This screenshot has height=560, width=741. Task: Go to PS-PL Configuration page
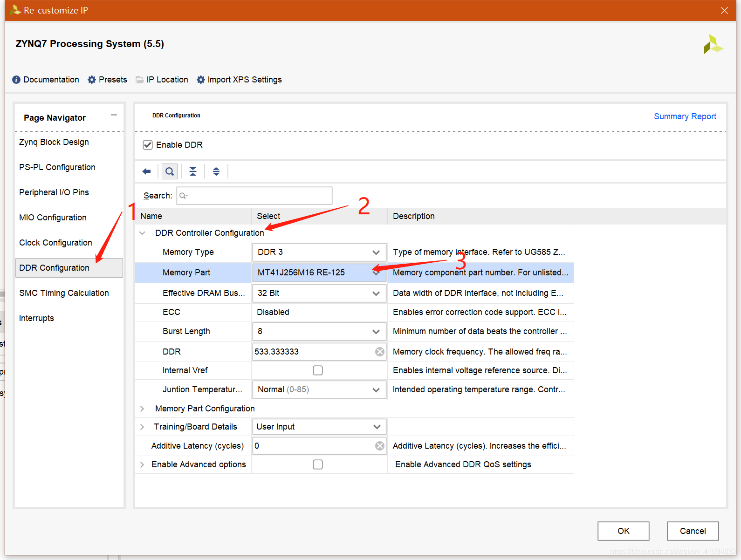tap(57, 167)
